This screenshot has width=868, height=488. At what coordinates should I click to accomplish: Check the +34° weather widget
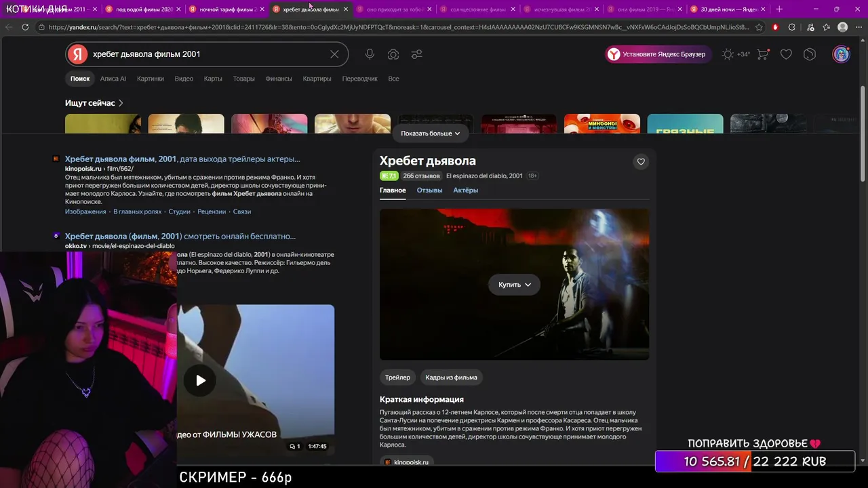pos(736,54)
